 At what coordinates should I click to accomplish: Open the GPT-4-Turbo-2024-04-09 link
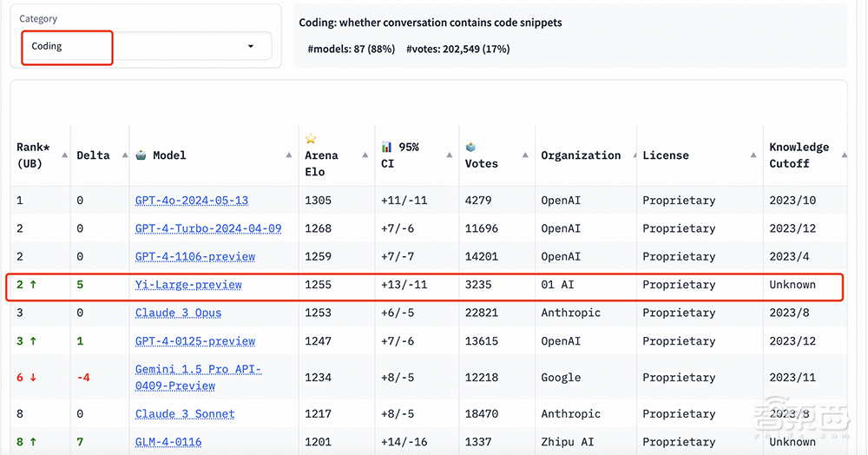(x=207, y=228)
